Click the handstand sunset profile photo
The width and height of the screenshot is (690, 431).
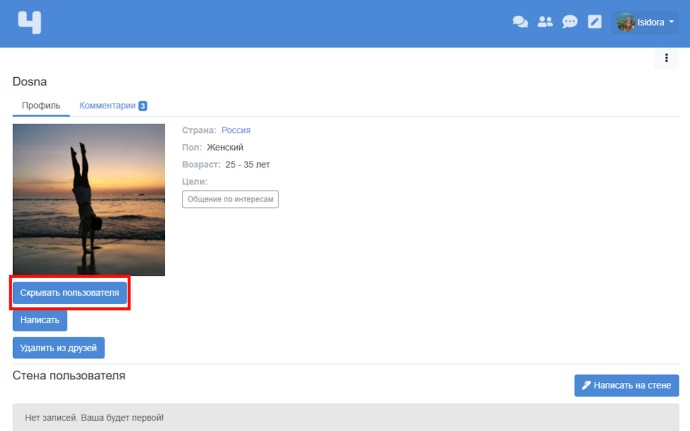[x=89, y=200]
